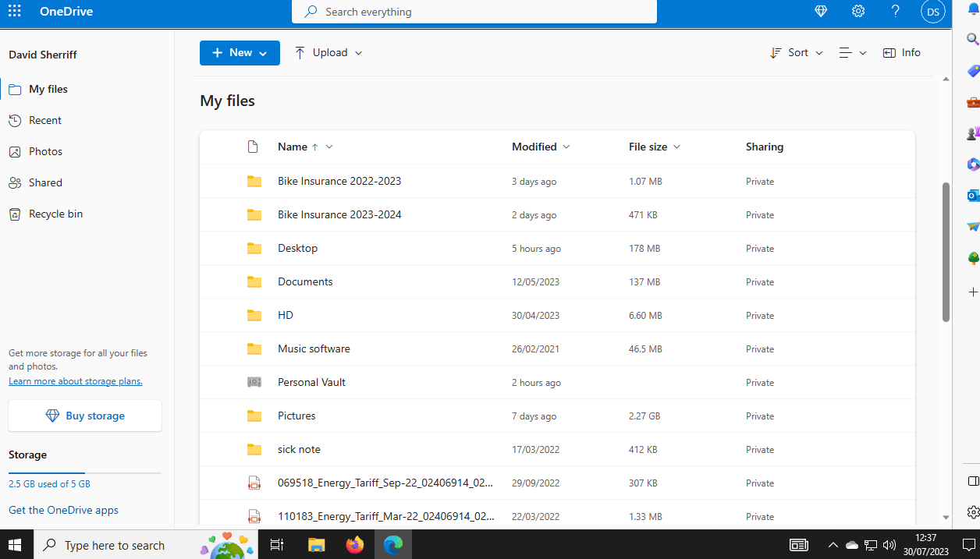Click the Edge sidebar notifications bell icon
The height and width of the screenshot is (559, 980).
pos(973,9)
